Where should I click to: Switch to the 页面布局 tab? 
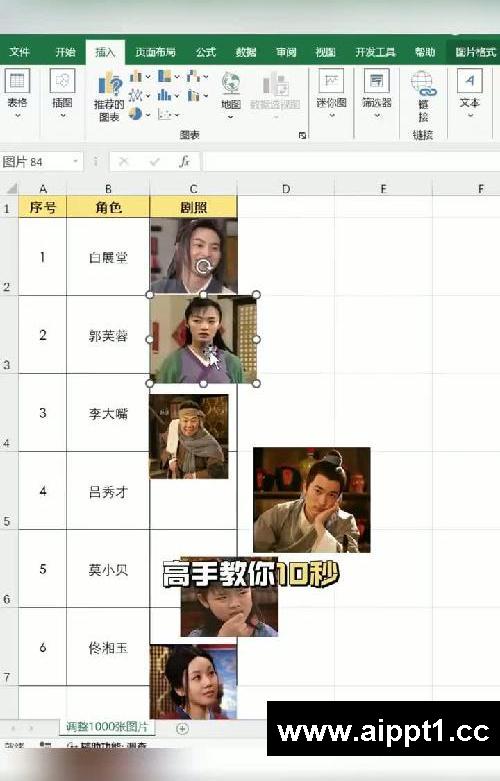coord(155,52)
